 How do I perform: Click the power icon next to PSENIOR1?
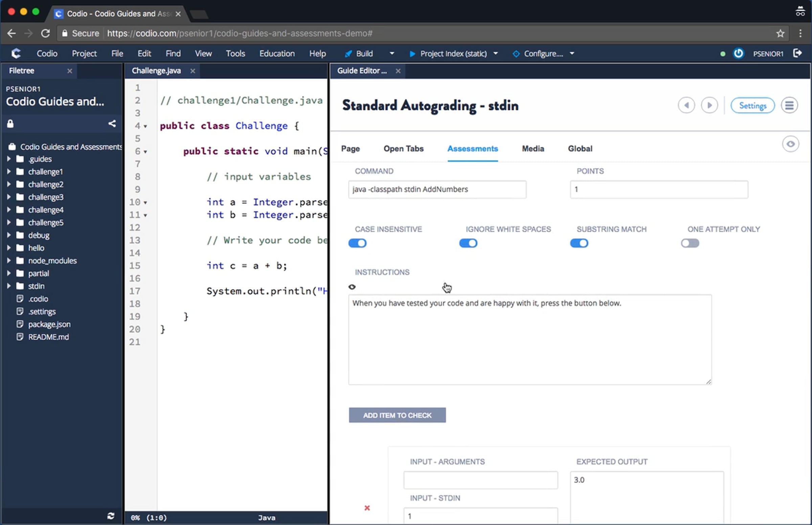coord(738,53)
